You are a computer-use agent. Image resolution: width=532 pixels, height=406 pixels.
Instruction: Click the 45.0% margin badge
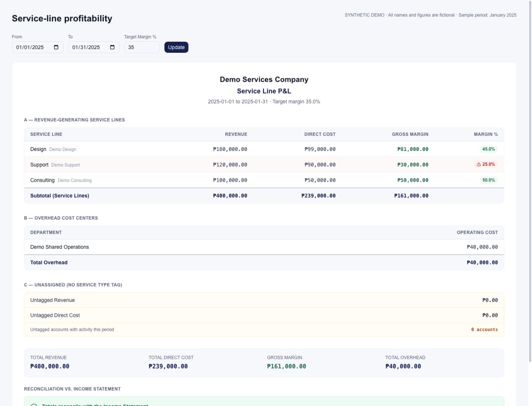click(x=488, y=149)
